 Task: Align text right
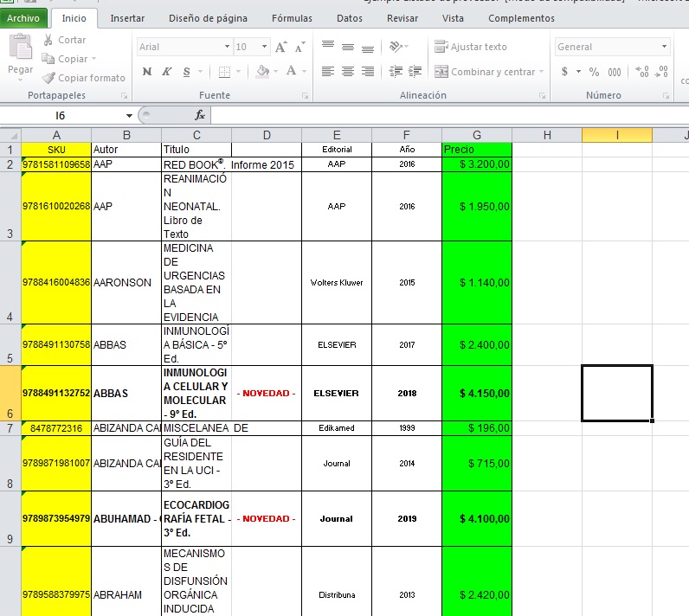(368, 72)
